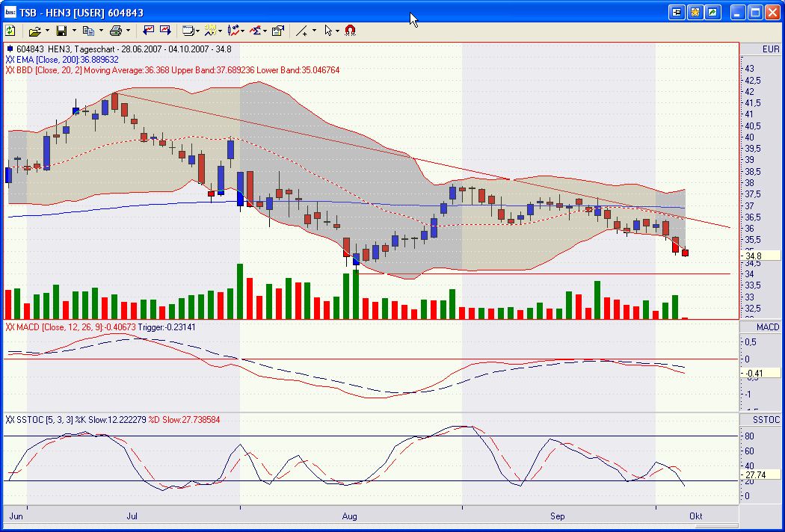Open chart properties icon

(x=278, y=31)
